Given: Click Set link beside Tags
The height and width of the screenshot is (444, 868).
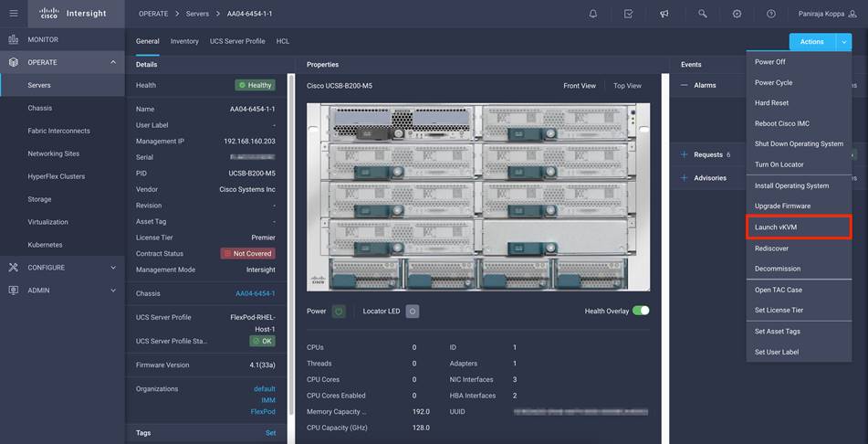Looking at the screenshot, I should [271, 433].
